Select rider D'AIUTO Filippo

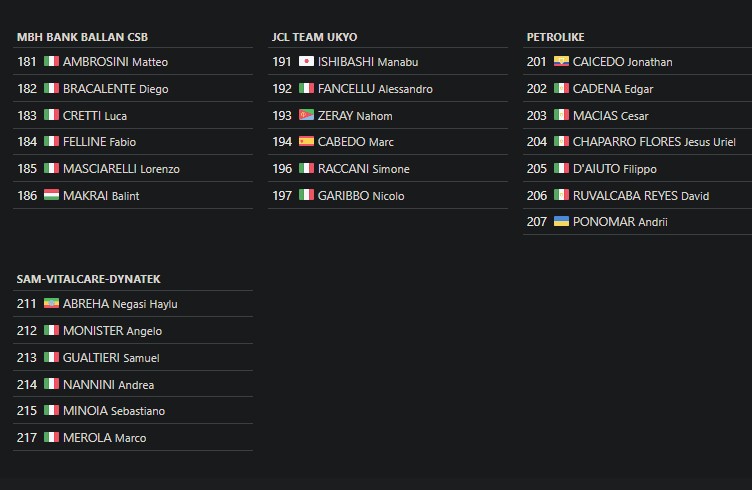[x=614, y=169]
